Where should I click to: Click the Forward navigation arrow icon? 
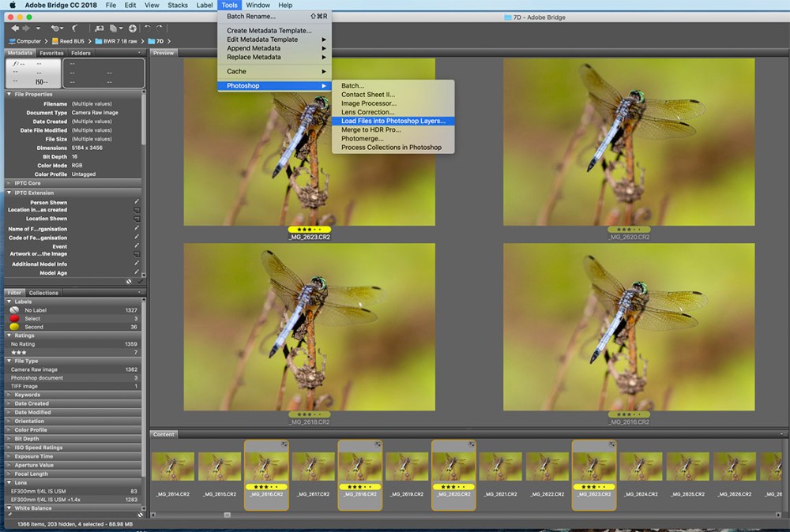(x=24, y=28)
